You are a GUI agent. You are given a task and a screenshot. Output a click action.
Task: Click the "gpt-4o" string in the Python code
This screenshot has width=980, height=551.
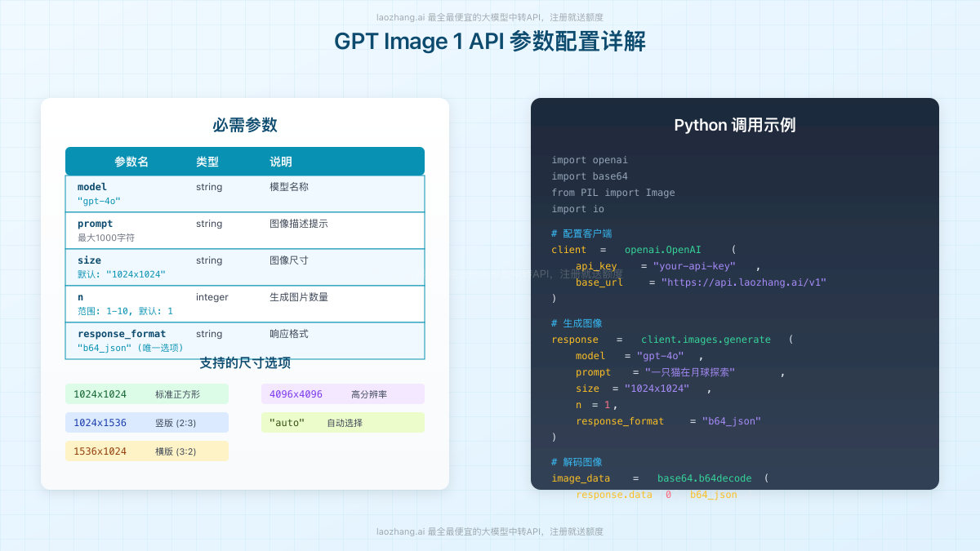point(660,356)
